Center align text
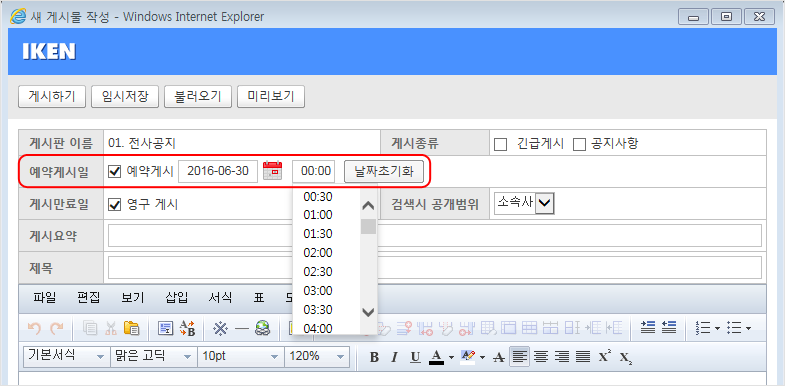Viewport: 792px width, 386px height. coord(540,357)
